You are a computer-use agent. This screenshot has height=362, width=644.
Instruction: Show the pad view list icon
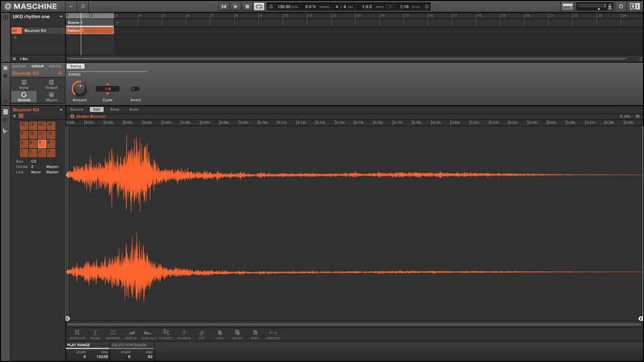pyautogui.click(x=6, y=112)
